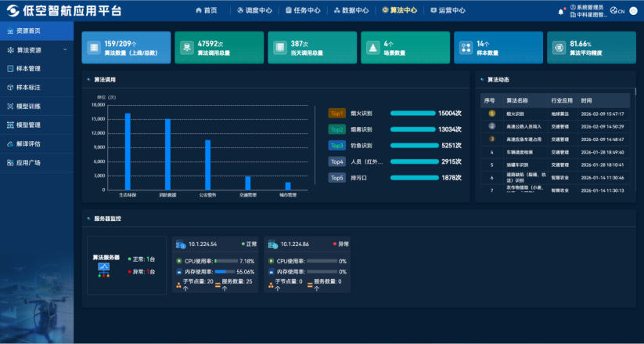Image resolution: width=644 pixels, height=344 pixels.
Task: Click the CN language switch icon
Action: [x=617, y=11]
